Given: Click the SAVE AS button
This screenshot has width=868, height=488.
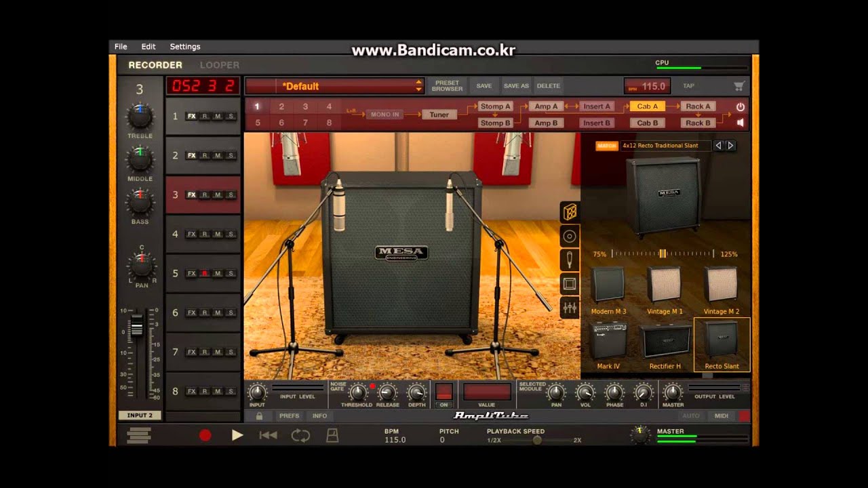Looking at the screenshot, I should [x=516, y=86].
